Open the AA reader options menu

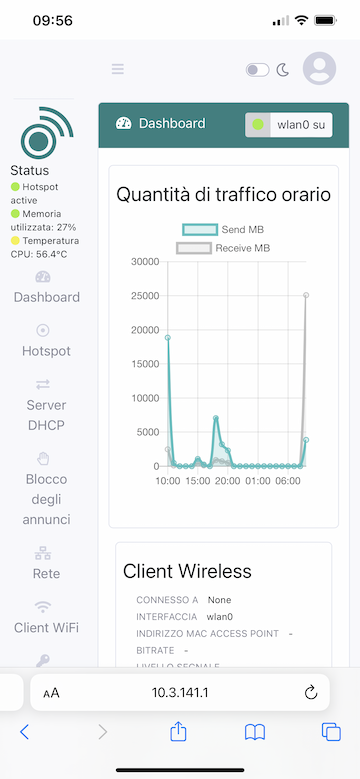click(51, 693)
